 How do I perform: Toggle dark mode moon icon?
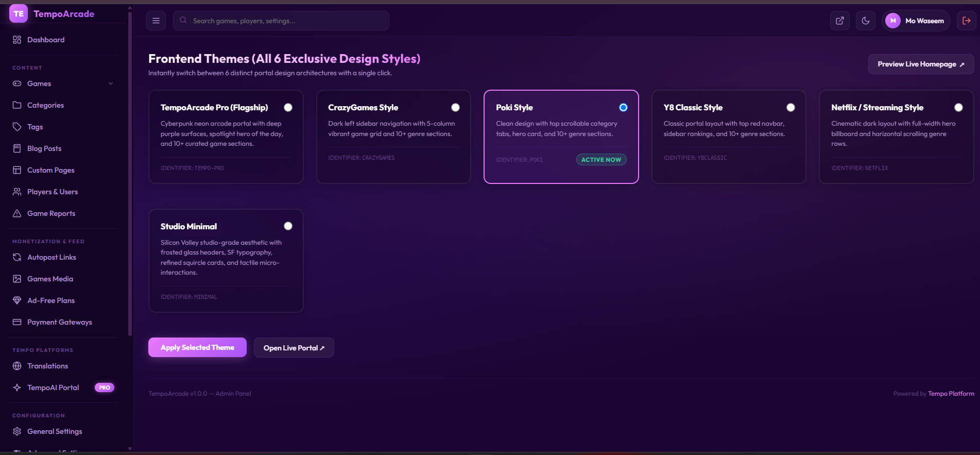(866, 21)
